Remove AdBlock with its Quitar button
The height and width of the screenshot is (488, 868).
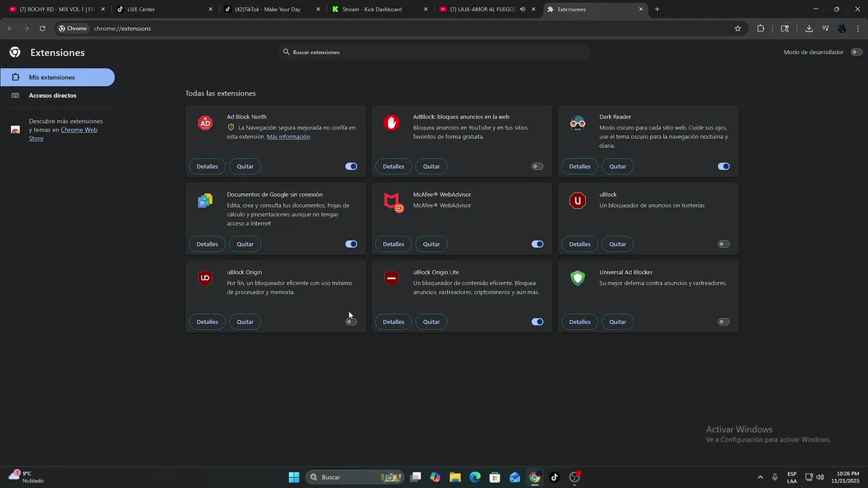tap(431, 166)
